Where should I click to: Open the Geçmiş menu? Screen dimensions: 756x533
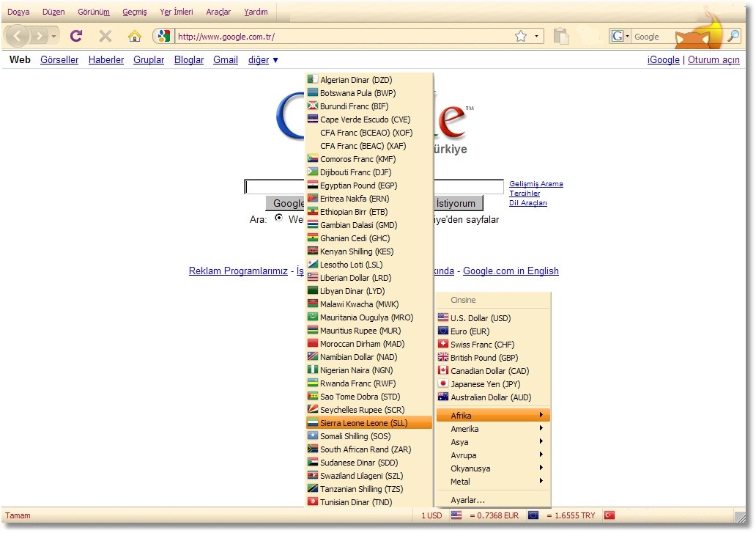135,12
